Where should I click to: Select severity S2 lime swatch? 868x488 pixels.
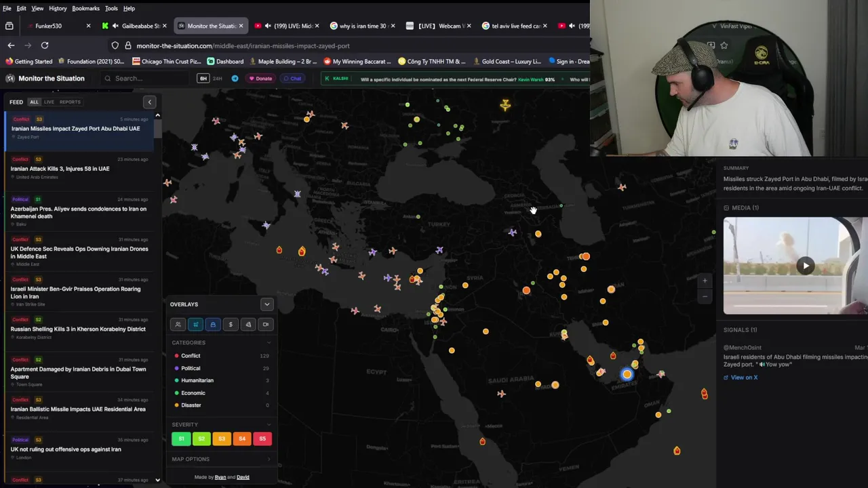(201, 439)
